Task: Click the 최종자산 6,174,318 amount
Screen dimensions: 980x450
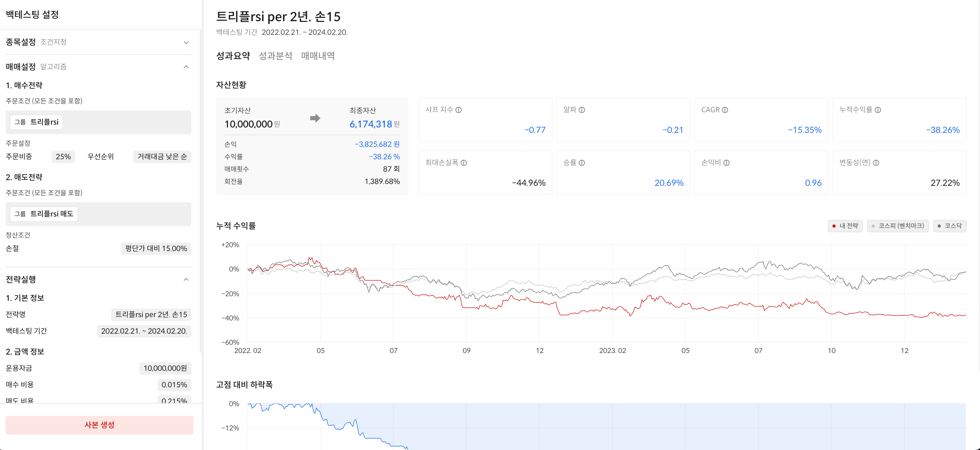Action: pyautogui.click(x=371, y=124)
